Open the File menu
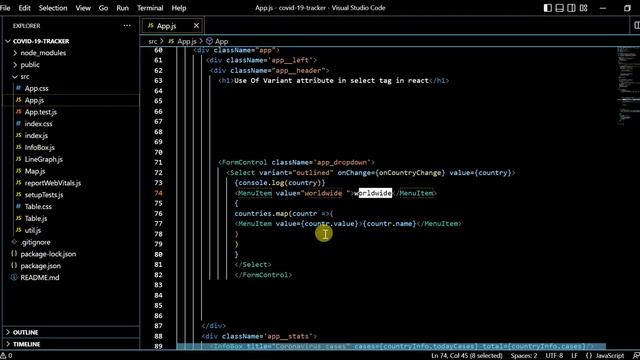The image size is (640, 360). click(5, 8)
